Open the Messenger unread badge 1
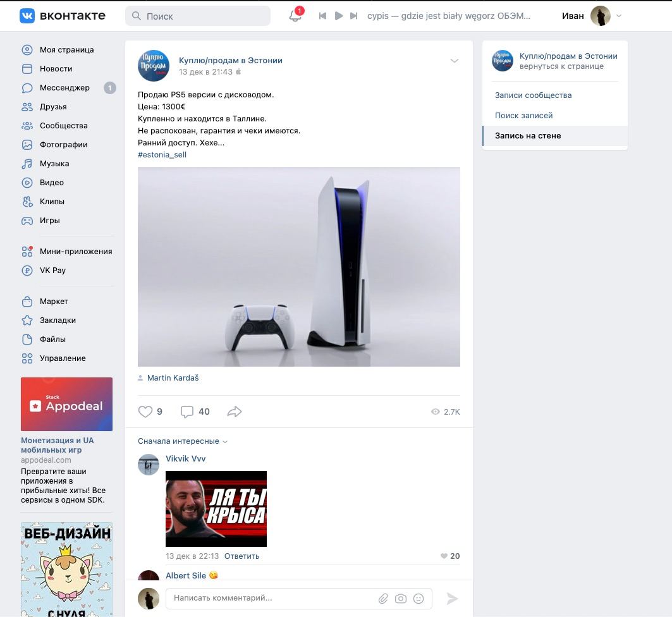672x617 pixels. 110,88
